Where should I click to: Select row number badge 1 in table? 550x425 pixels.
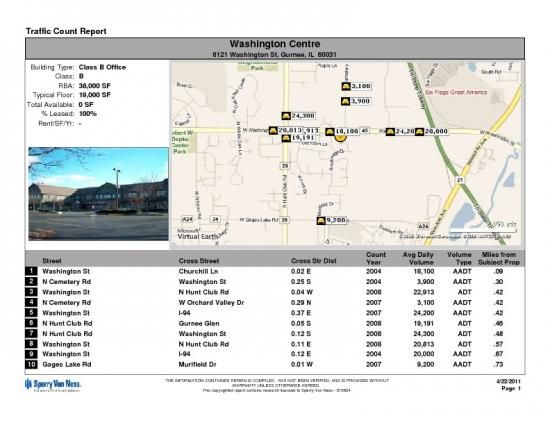[31, 271]
